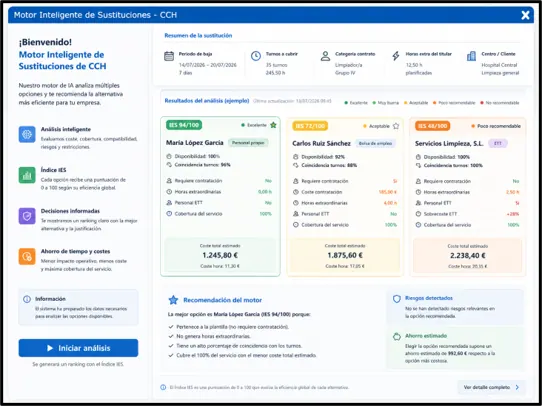The width and height of the screenshot is (542, 406).
Task: Click the person icon for Categoría contrato
Action: [x=325, y=56]
